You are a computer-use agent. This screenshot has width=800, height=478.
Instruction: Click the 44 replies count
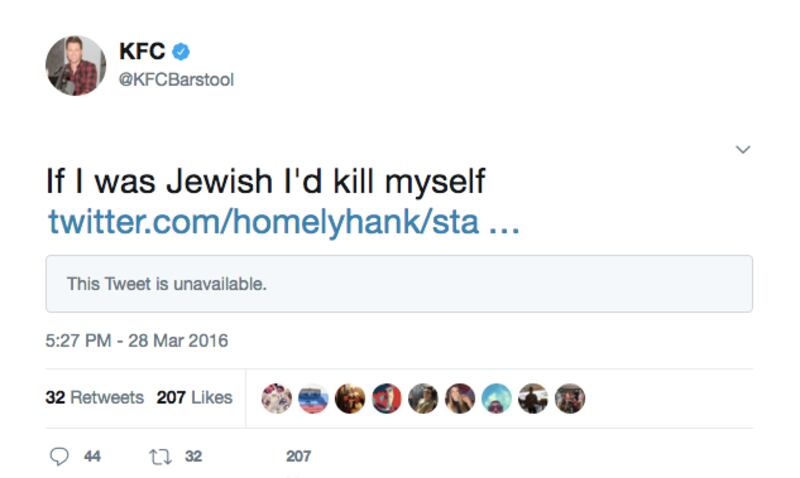[92, 456]
